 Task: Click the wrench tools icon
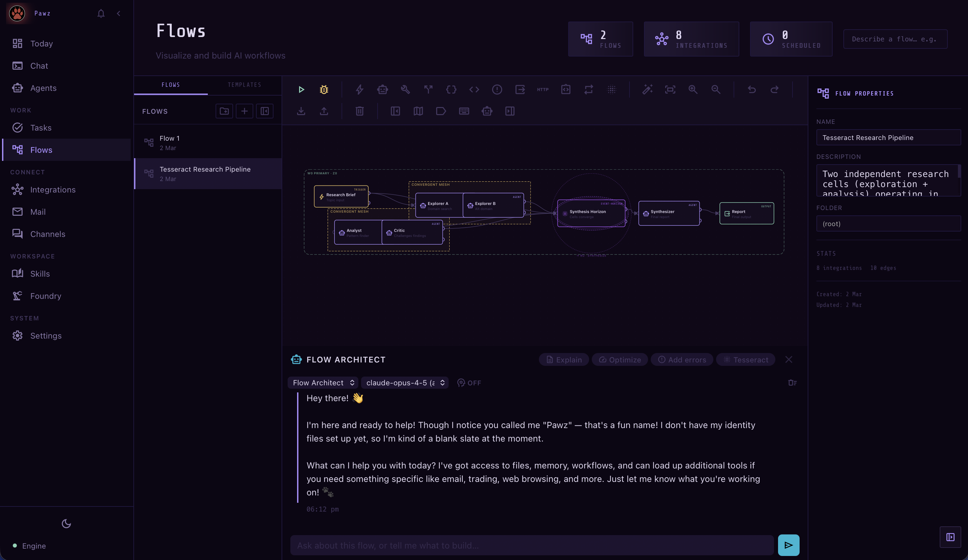pyautogui.click(x=405, y=90)
